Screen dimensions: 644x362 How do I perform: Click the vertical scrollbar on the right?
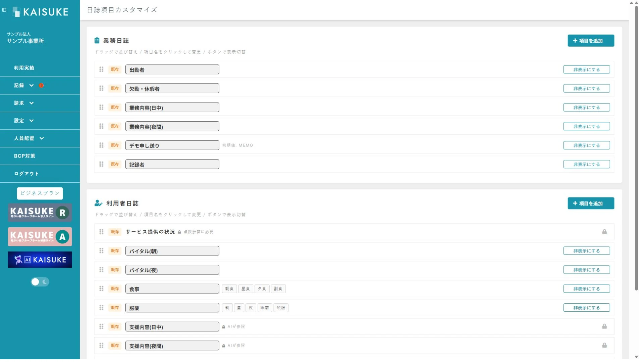636,147
